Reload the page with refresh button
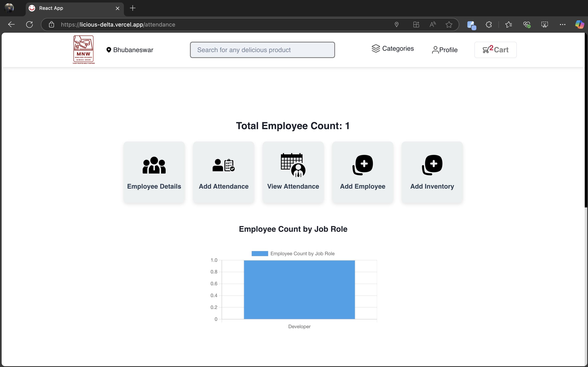 click(x=29, y=25)
